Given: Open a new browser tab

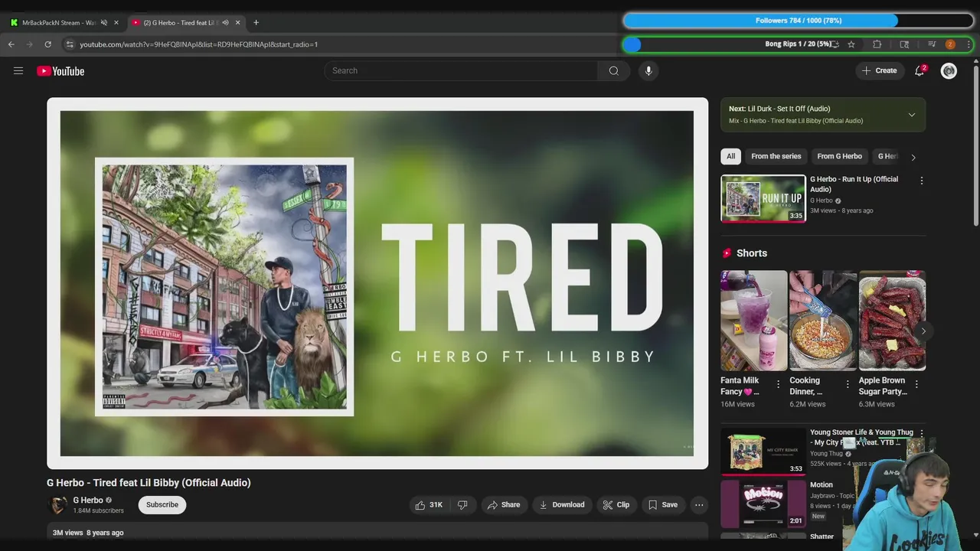Looking at the screenshot, I should [x=256, y=22].
